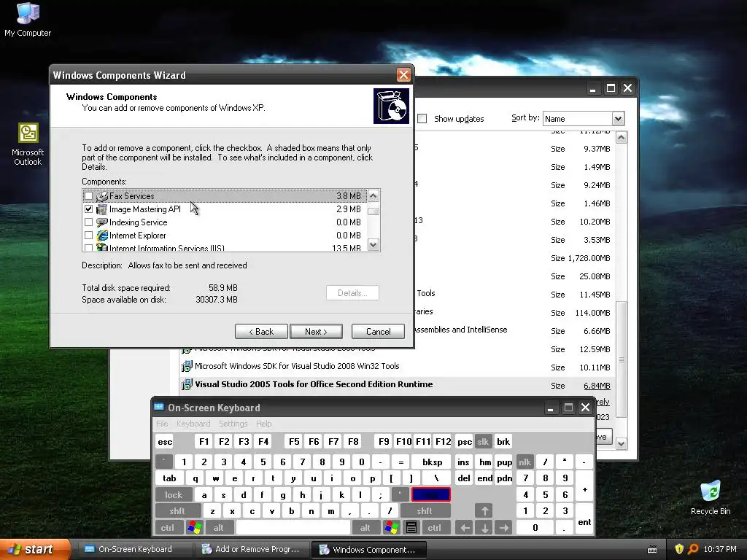Click components list scroll down arrow

pyautogui.click(x=373, y=245)
